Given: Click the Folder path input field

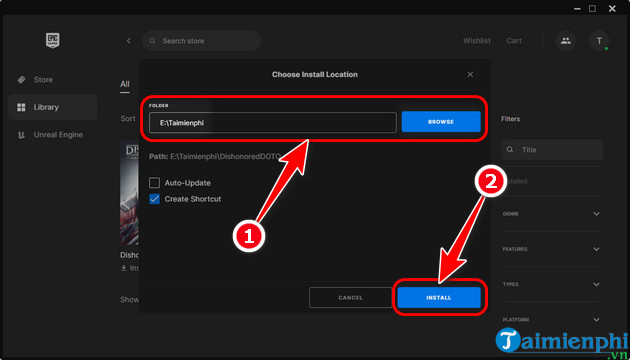Looking at the screenshot, I should [273, 123].
